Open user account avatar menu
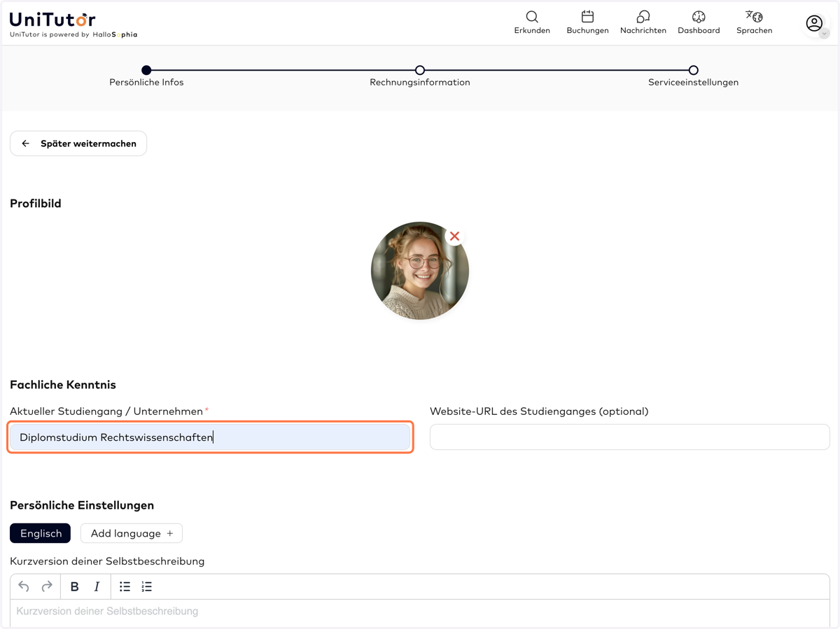The image size is (840, 629). pos(815,24)
